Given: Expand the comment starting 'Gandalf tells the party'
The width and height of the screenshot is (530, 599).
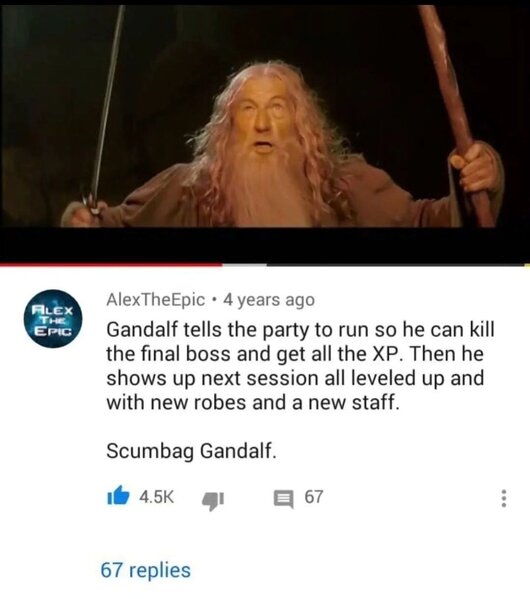Looking at the screenshot, I should [300, 366].
